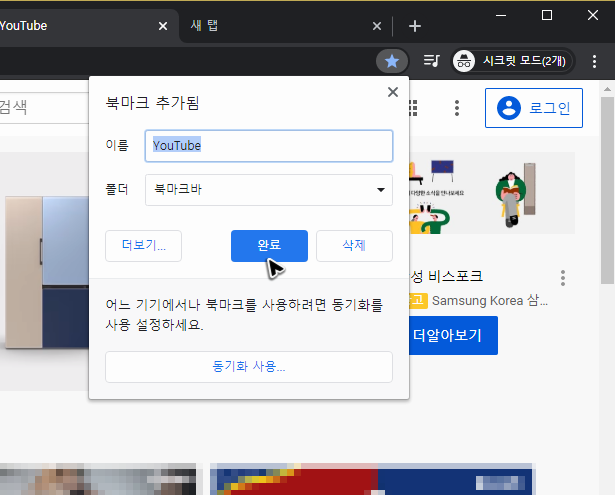
Task: Click the YouTube 검색 search box
Action: [44, 108]
